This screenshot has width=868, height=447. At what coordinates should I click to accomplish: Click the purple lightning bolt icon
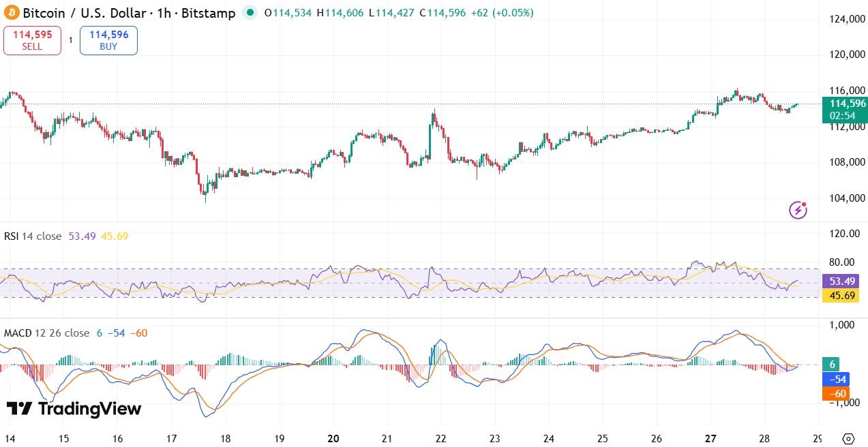click(798, 210)
